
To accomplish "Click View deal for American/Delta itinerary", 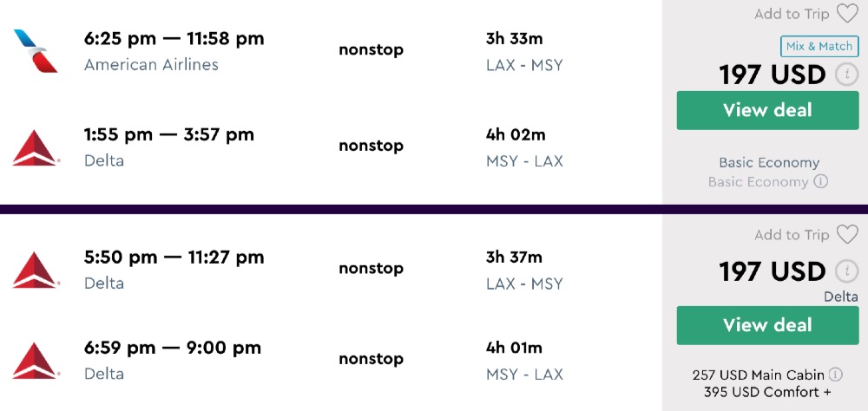I will (767, 110).
